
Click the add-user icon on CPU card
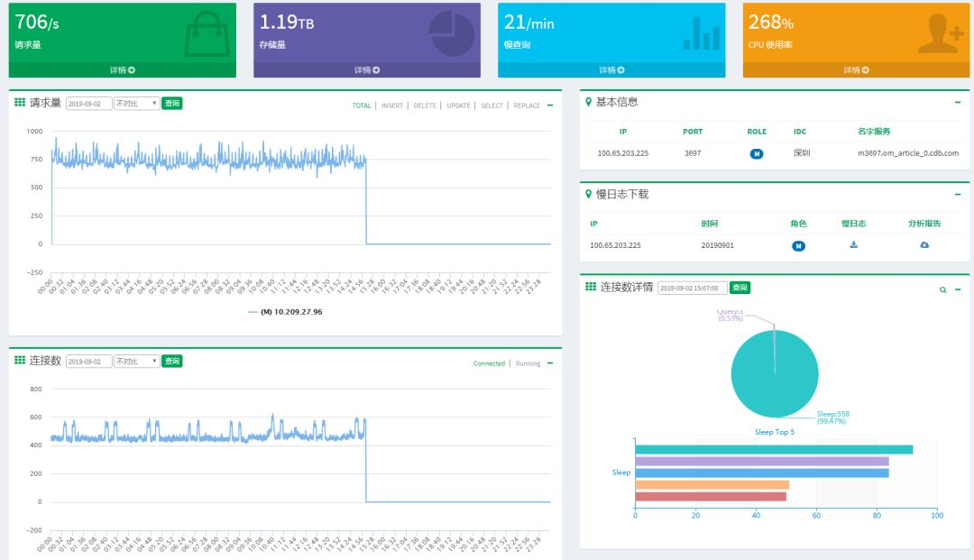click(941, 33)
